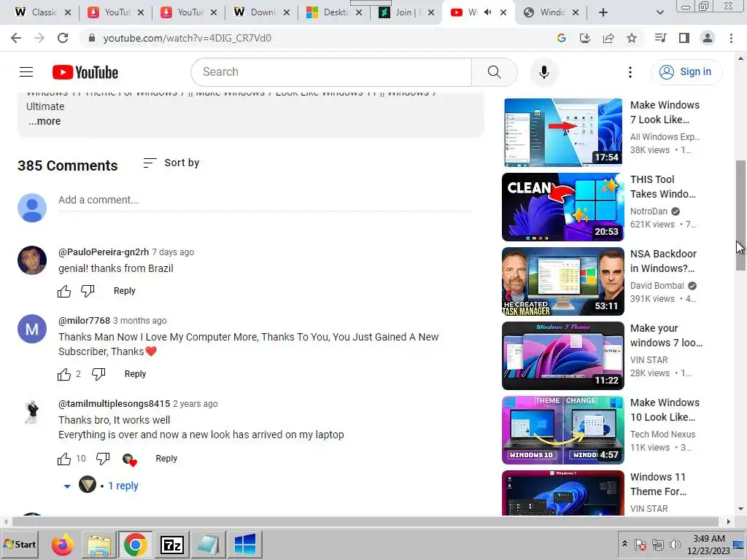Click the creator heart icon on tamilmultiplesongs8415's comment
The width and height of the screenshot is (747, 560).
click(129, 459)
